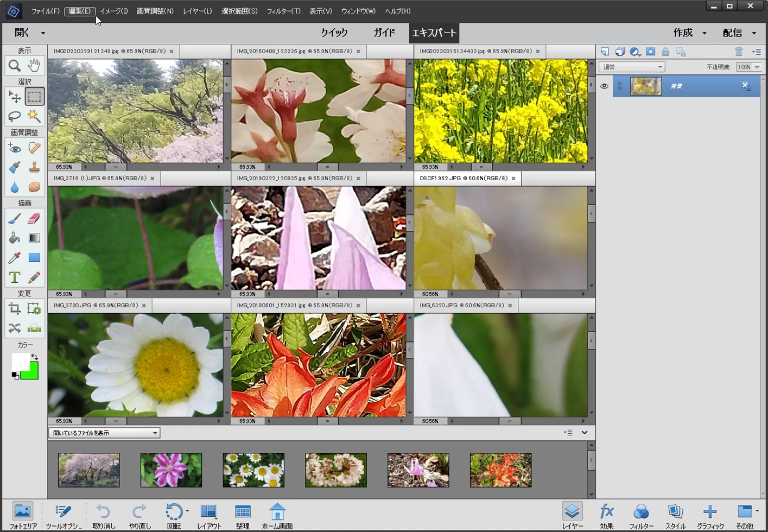The width and height of the screenshot is (768, 532).
Task: Open the その他 dropdown arrow
Action: [757, 511]
